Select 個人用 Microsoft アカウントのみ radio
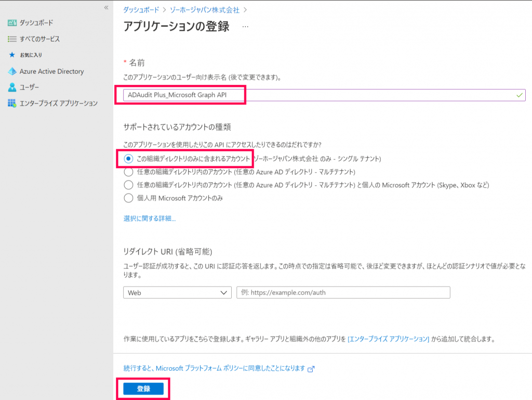 (x=128, y=198)
